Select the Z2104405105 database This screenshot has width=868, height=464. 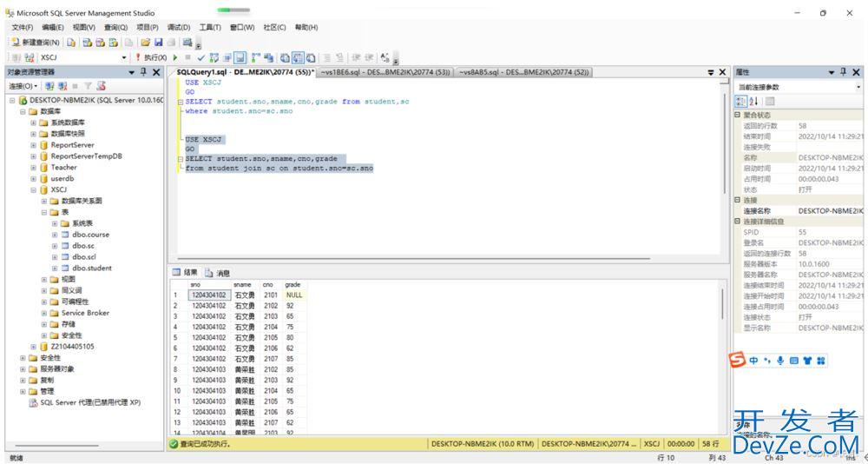pyautogui.click(x=73, y=347)
